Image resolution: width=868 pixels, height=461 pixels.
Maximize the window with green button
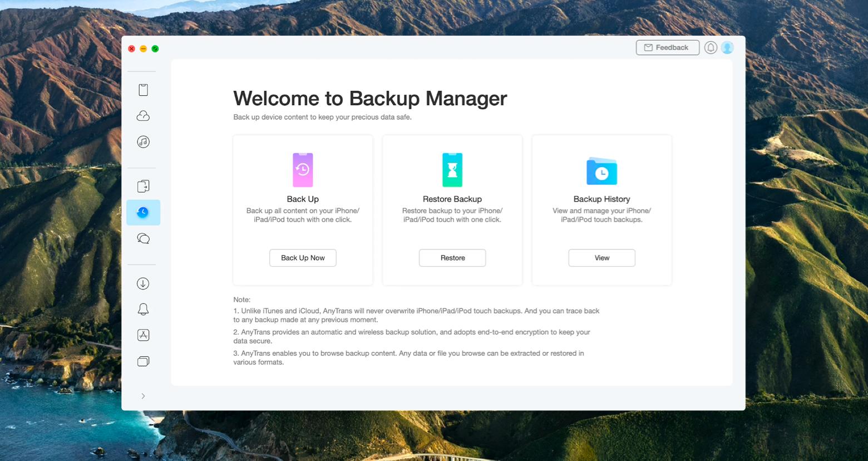[155, 49]
